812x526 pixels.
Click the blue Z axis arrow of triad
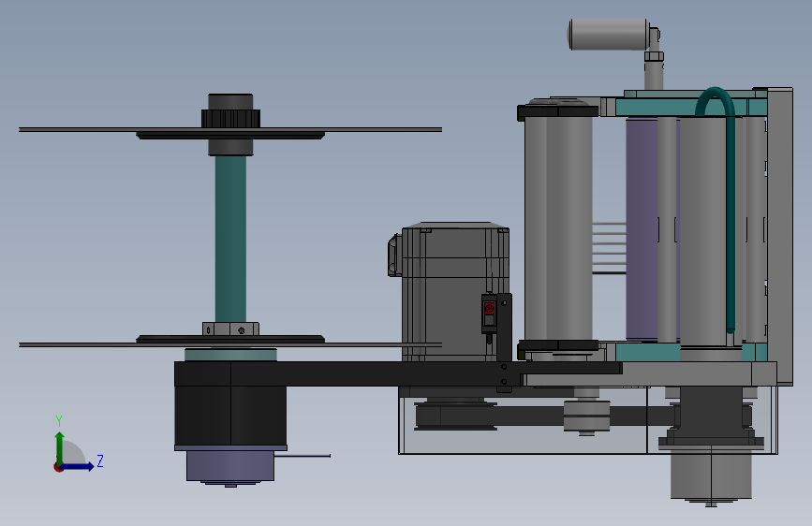78,466
